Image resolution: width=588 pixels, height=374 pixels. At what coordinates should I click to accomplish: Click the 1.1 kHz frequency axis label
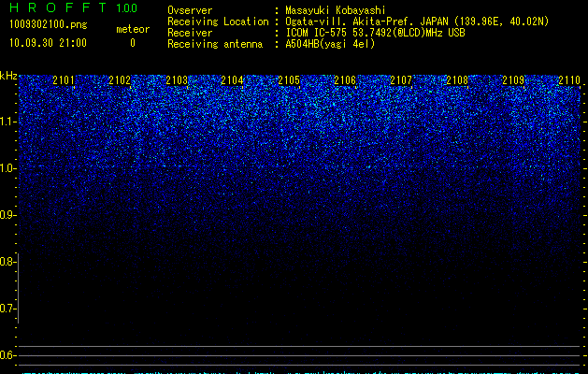coord(8,122)
